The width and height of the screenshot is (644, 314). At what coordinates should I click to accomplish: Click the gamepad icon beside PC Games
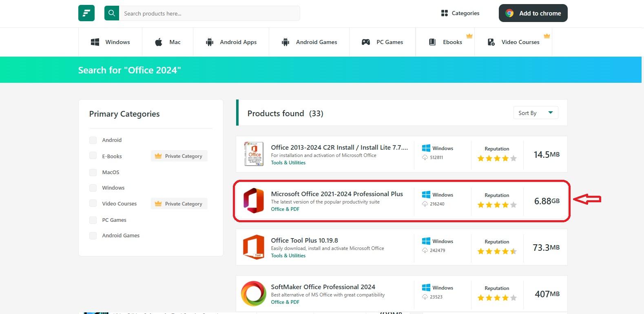pos(366,42)
